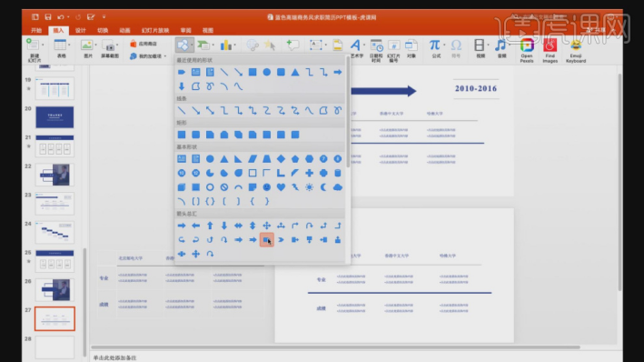
Task: Click the Find Images button
Action: pos(550,51)
